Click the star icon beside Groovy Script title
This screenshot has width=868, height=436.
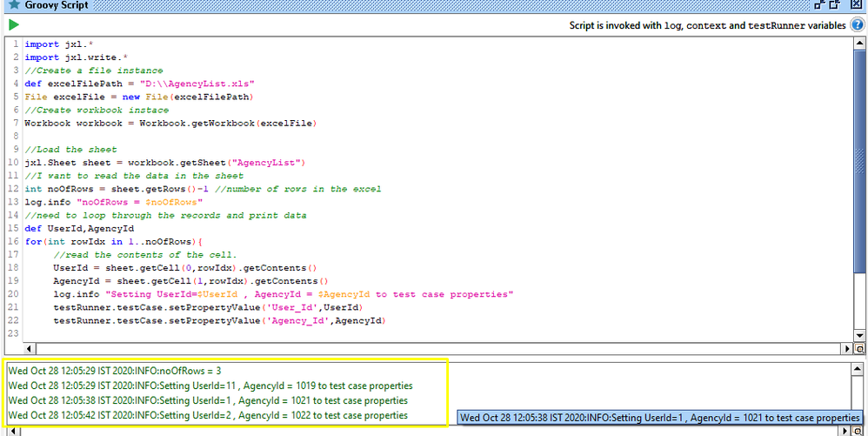point(12,6)
